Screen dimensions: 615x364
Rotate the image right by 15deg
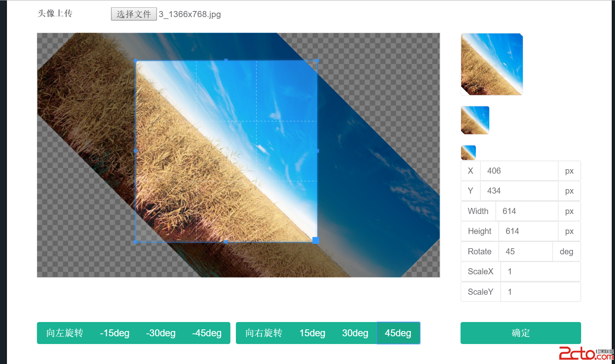pos(313,333)
